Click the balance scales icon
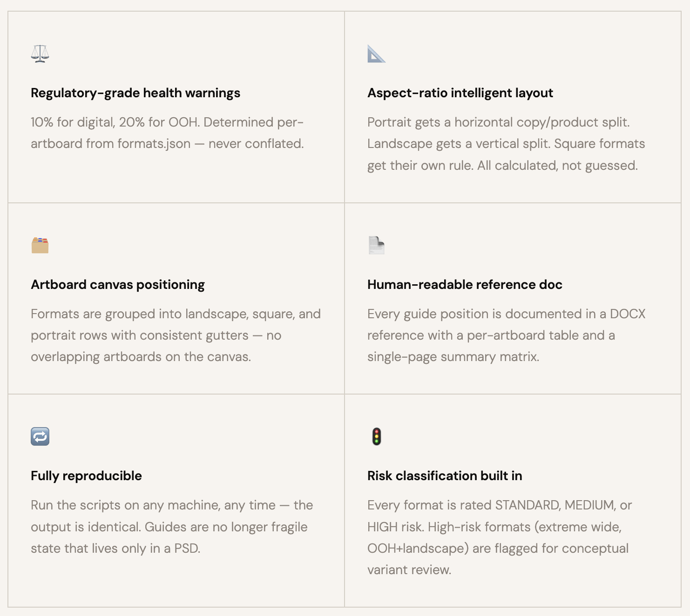This screenshot has width=690, height=616. 40,54
